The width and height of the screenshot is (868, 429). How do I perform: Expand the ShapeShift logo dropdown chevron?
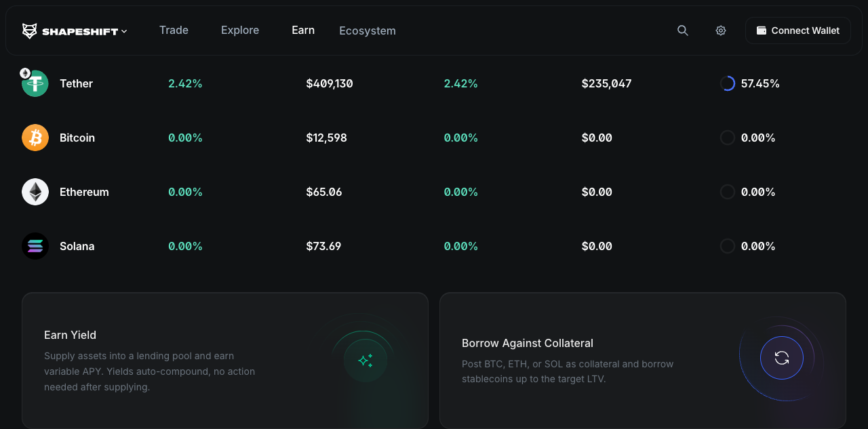124,31
